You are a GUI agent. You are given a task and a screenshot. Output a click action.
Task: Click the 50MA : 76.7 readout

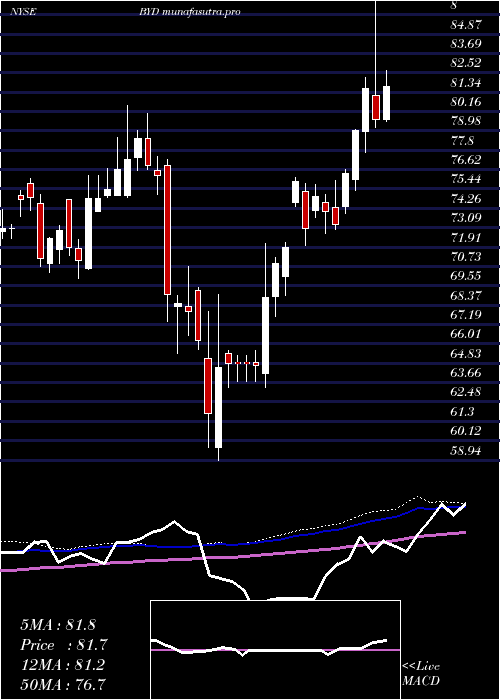[x=64, y=684]
